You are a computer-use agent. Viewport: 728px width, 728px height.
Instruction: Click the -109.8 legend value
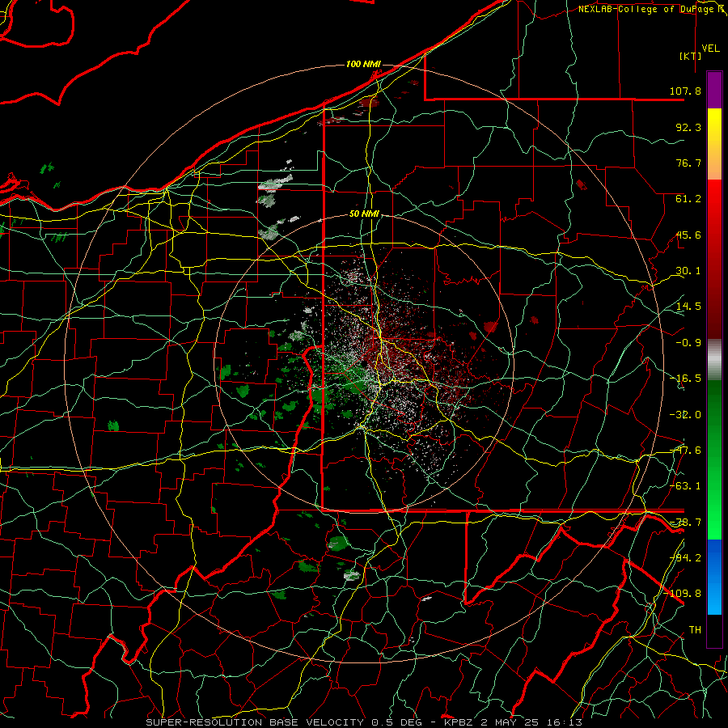point(683,594)
